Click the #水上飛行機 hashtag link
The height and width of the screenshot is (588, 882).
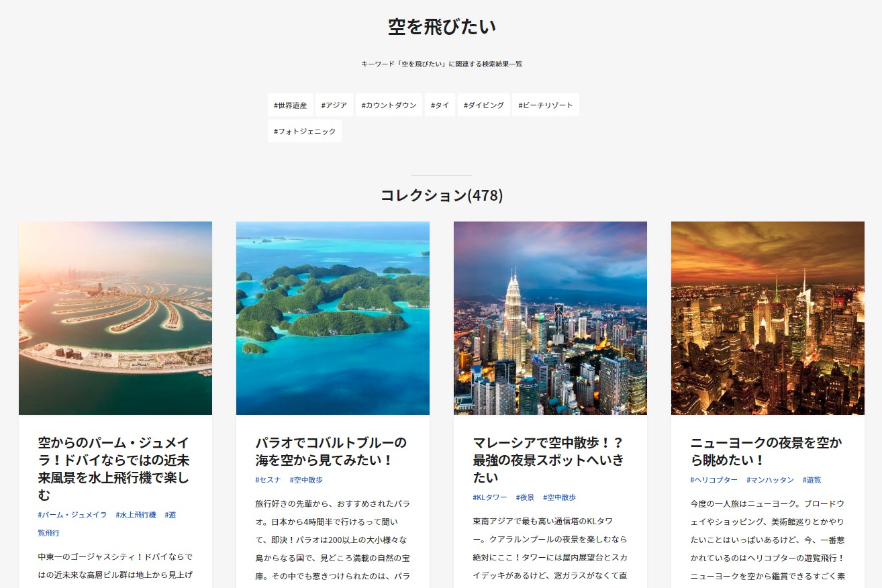[x=136, y=515]
